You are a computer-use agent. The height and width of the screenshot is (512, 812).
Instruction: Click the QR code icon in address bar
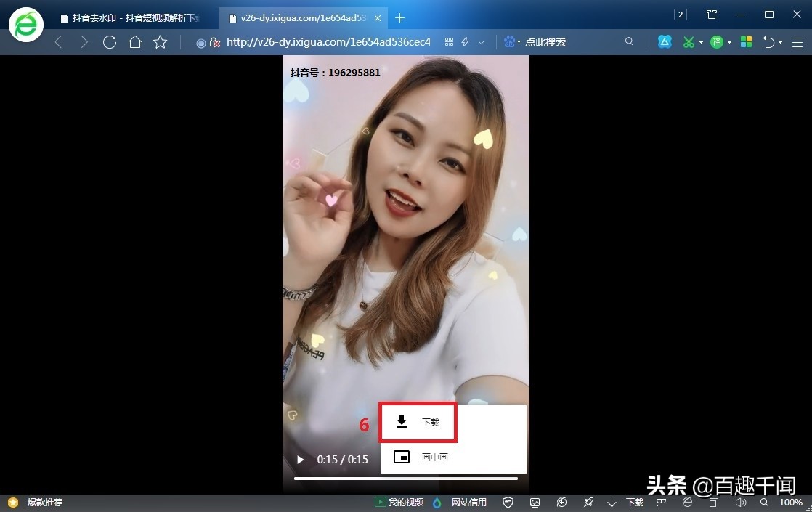[x=449, y=41]
